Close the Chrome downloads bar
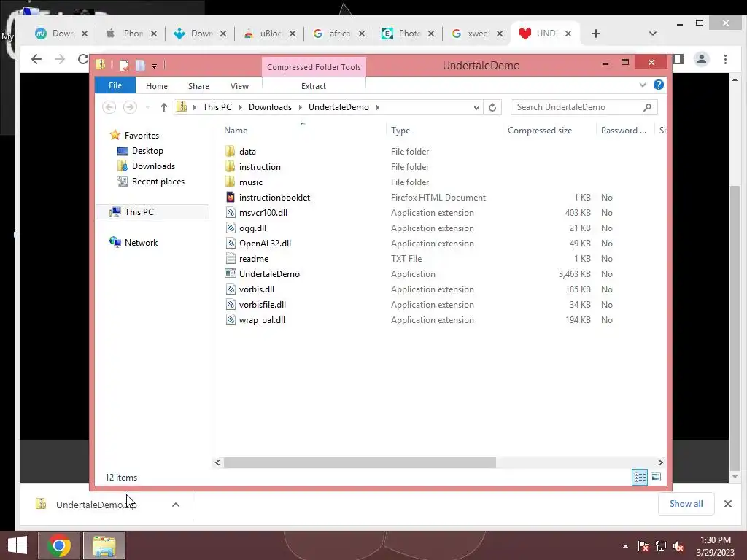 pyautogui.click(x=727, y=504)
